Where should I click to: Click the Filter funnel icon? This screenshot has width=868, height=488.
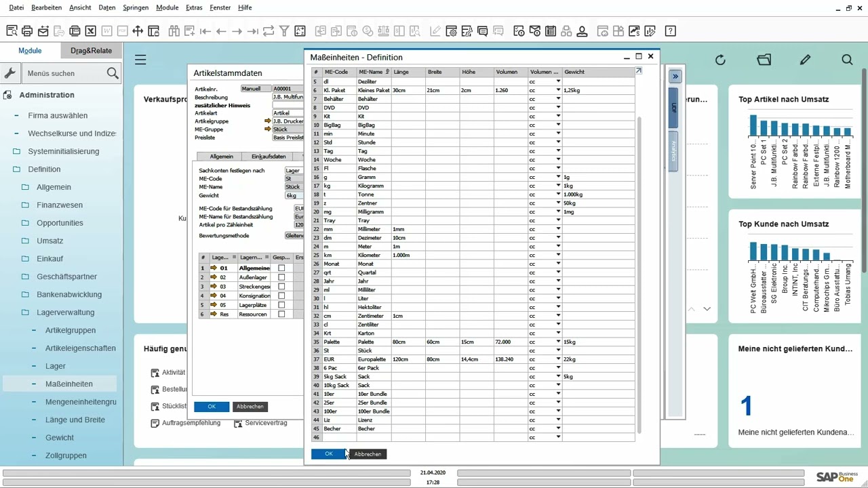click(x=284, y=31)
